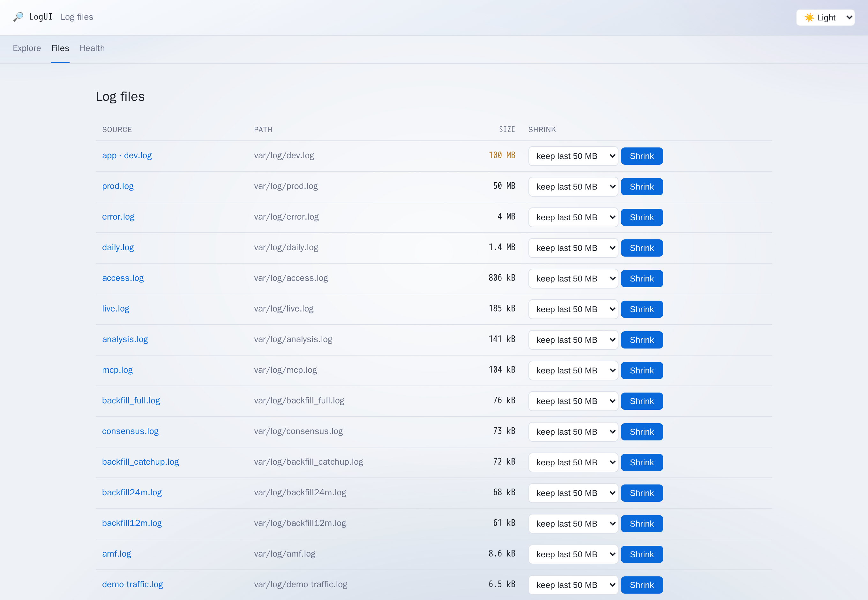868x600 pixels.
Task: Open the access.log source link
Action: pyautogui.click(x=123, y=278)
